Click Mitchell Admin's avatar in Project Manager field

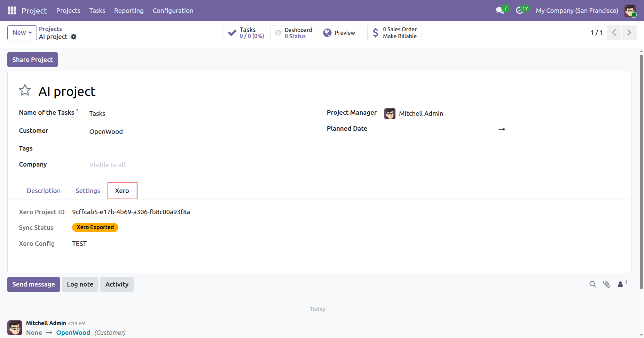(x=390, y=113)
